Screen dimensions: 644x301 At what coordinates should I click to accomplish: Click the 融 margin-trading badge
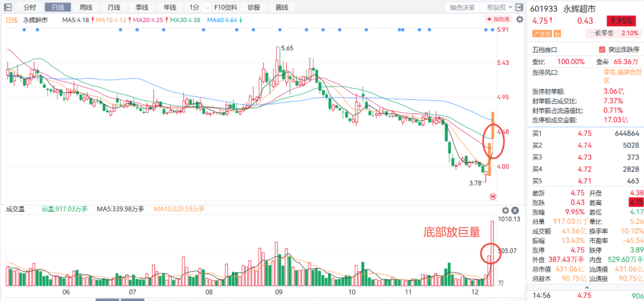(558, 34)
